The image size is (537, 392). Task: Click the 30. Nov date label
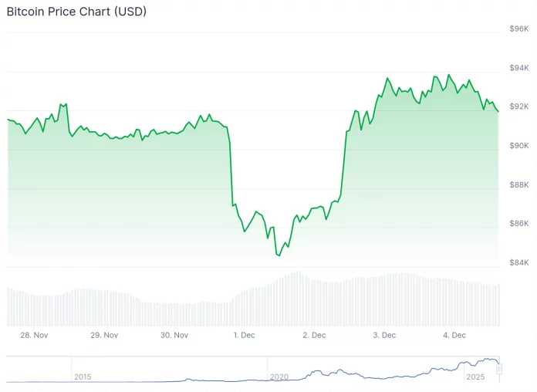[x=174, y=335]
